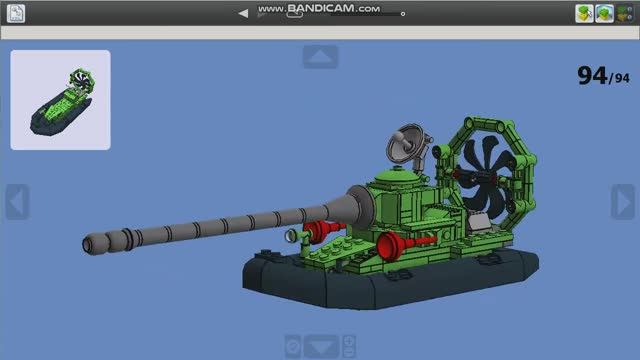Click the hovercraft step preview thumbnail

[60, 100]
